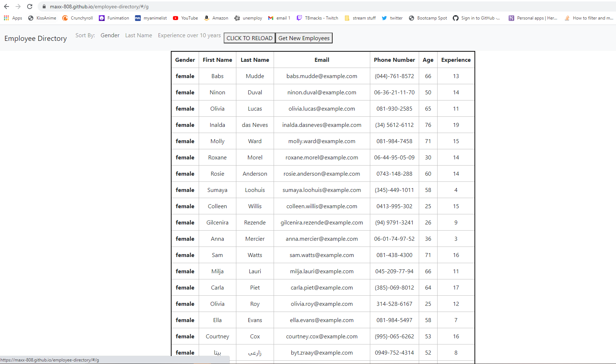Toggle the Experience over 10 years filter
The height and width of the screenshot is (364, 616).
coord(189,35)
